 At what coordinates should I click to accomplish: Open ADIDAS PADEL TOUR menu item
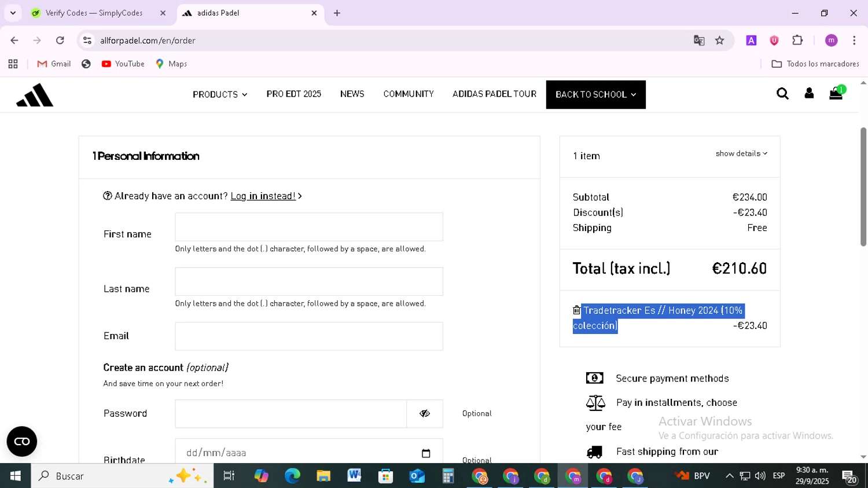(x=494, y=94)
